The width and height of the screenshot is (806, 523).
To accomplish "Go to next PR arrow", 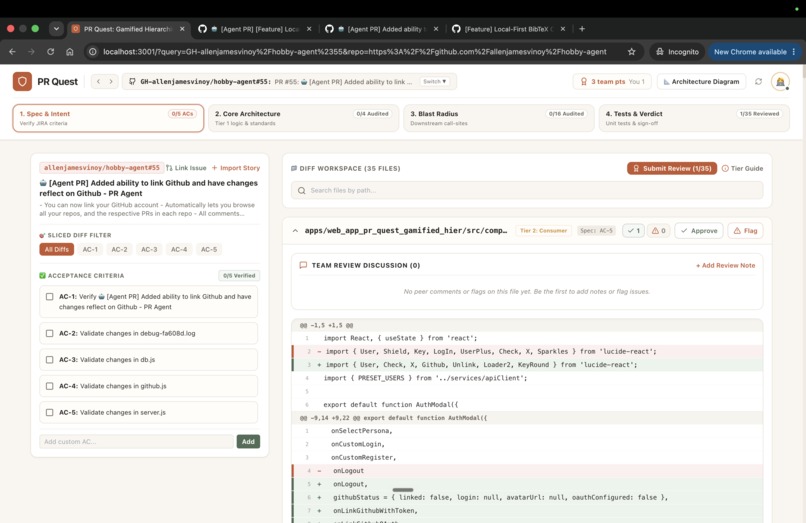I will 111,81.
